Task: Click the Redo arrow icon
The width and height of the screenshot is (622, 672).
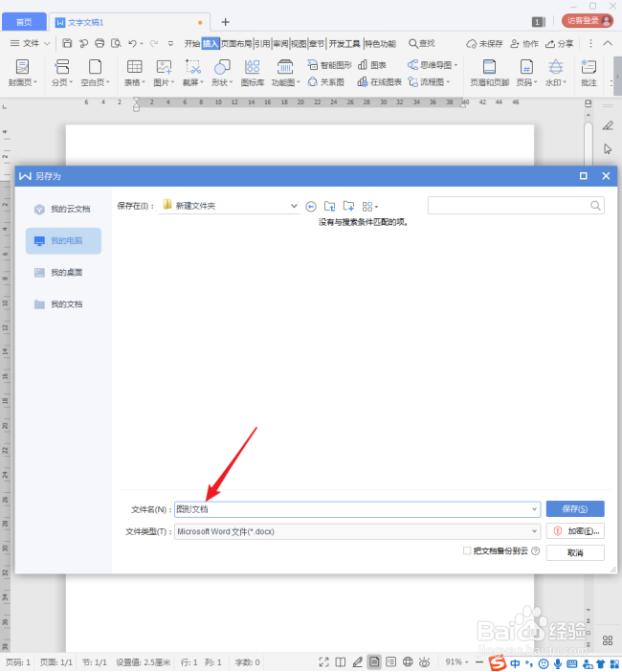Action: click(x=154, y=43)
